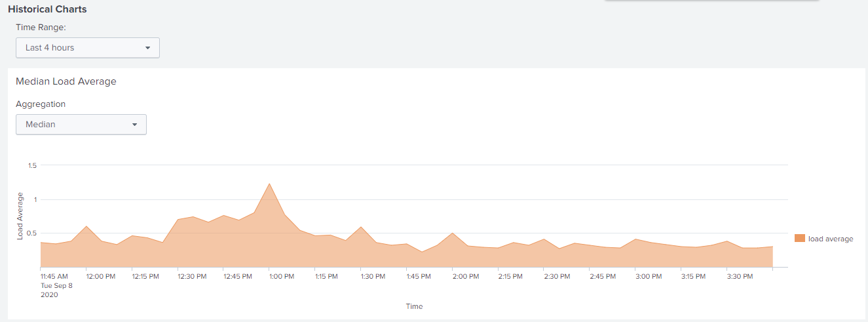
Task: Click the 'Historical Charts' section heading
Action: tap(47, 9)
